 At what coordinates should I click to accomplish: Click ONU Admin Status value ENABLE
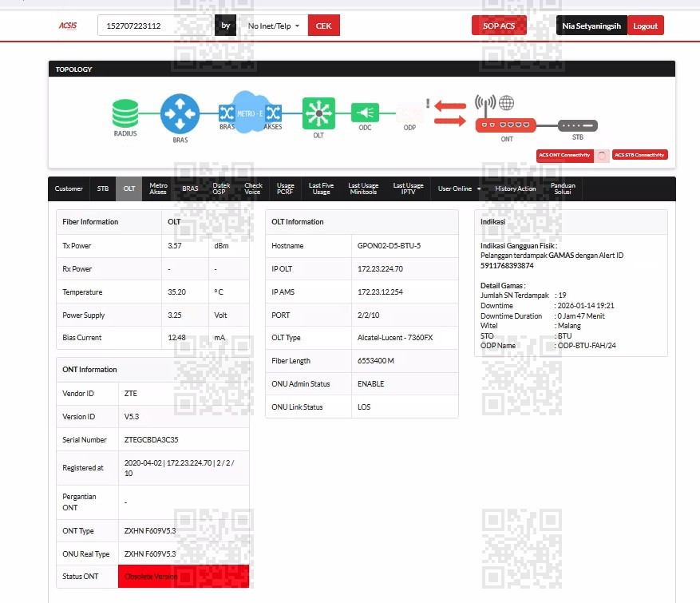pyautogui.click(x=370, y=383)
